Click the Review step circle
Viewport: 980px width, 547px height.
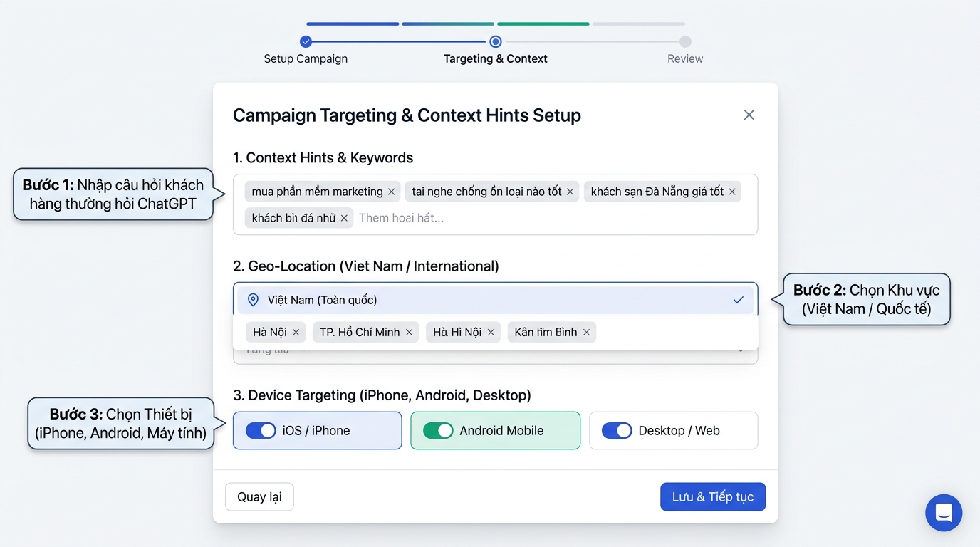pyautogui.click(x=685, y=41)
